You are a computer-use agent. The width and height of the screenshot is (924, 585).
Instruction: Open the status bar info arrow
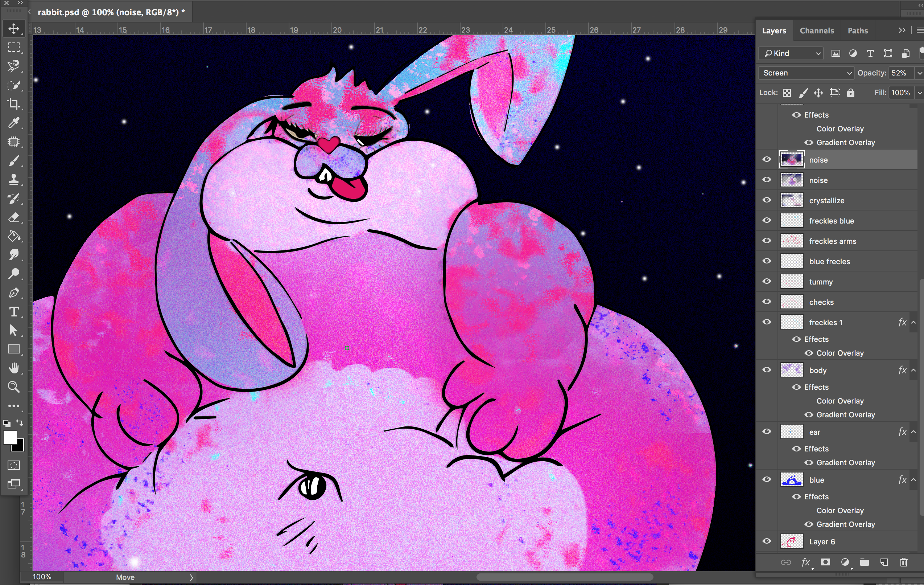click(191, 577)
